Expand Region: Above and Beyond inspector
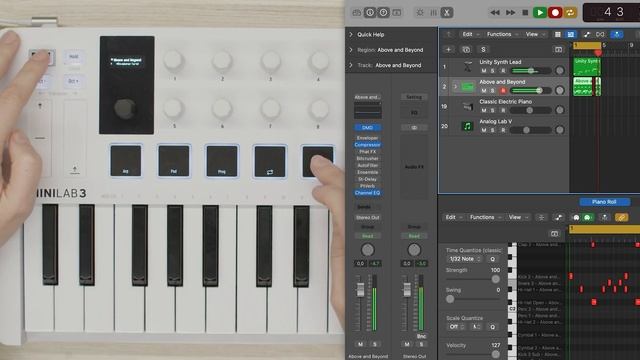 point(351,50)
